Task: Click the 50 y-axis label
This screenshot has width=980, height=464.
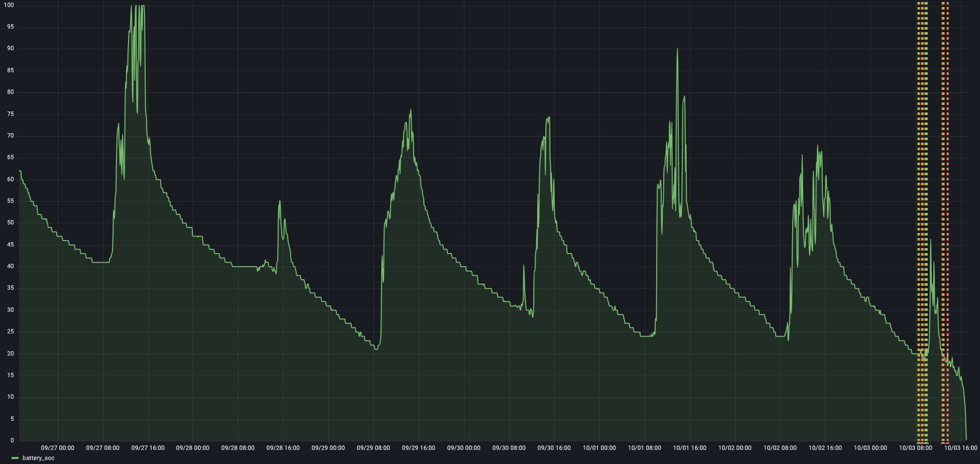Action: 10,222
